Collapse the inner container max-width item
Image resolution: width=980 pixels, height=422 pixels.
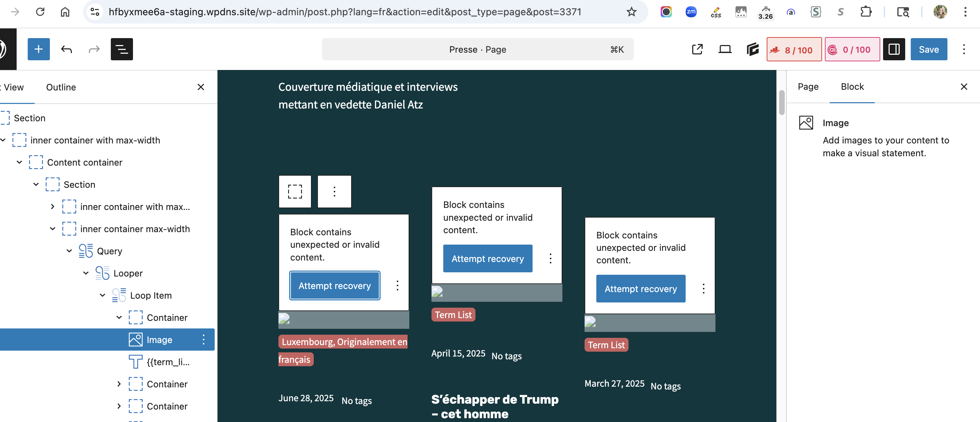[53, 229]
